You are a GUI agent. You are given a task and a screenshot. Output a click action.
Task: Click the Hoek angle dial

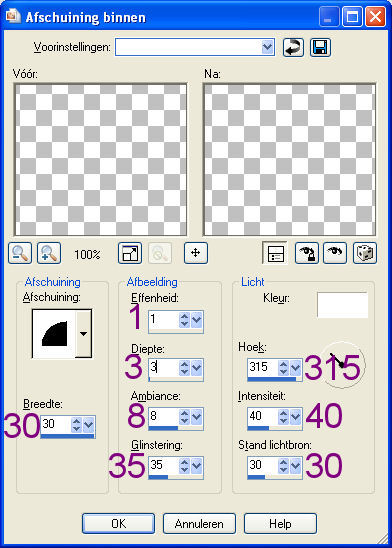tap(342, 365)
